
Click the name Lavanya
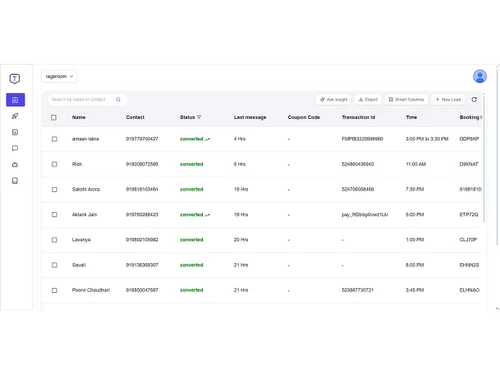pyautogui.click(x=81, y=240)
